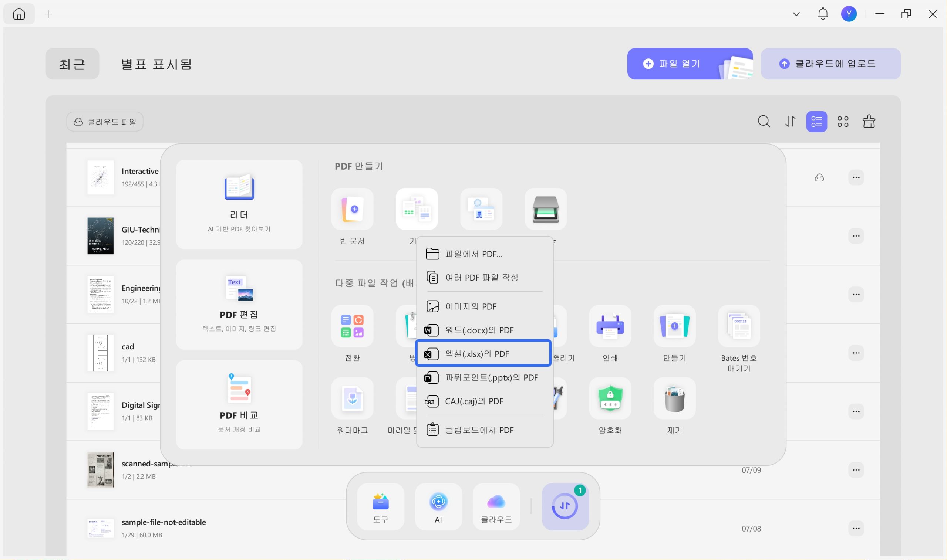Open the Interactive file thumbnail
The height and width of the screenshot is (560, 947).
coord(101,177)
